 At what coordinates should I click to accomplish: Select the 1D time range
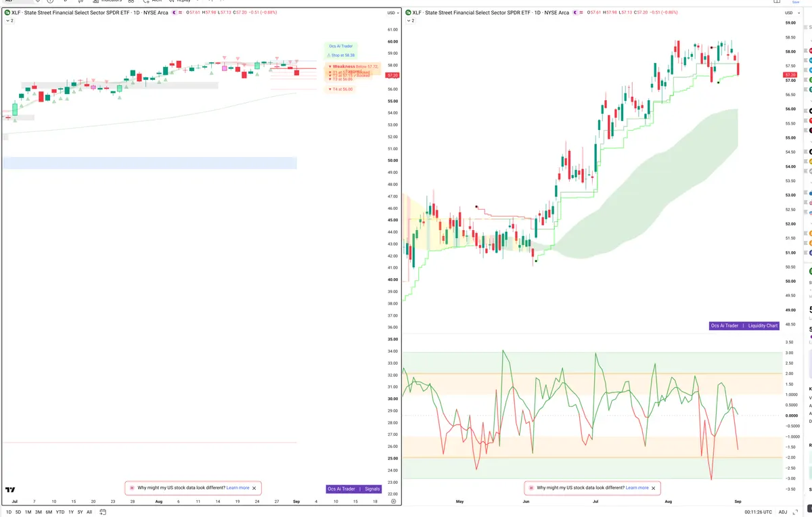point(9,512)
